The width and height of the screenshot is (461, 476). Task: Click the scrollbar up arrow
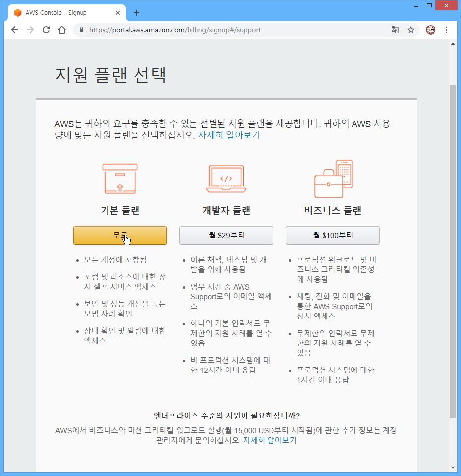tap(453, 44)
